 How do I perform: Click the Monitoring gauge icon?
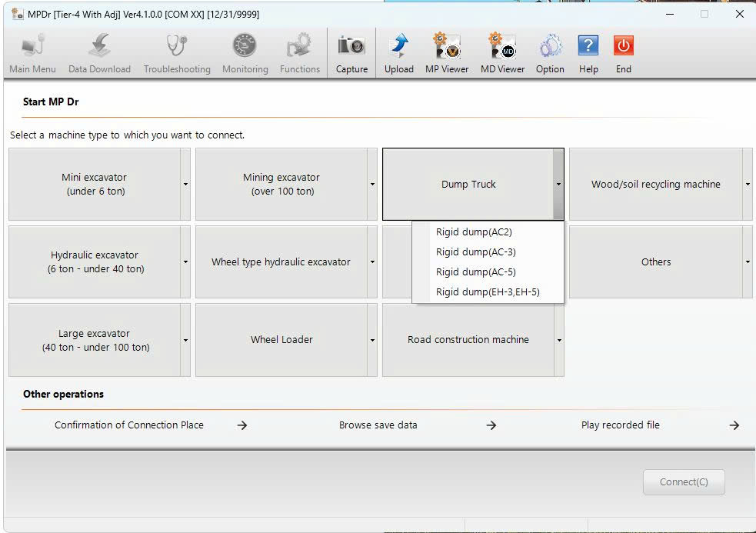coord(244,50)
